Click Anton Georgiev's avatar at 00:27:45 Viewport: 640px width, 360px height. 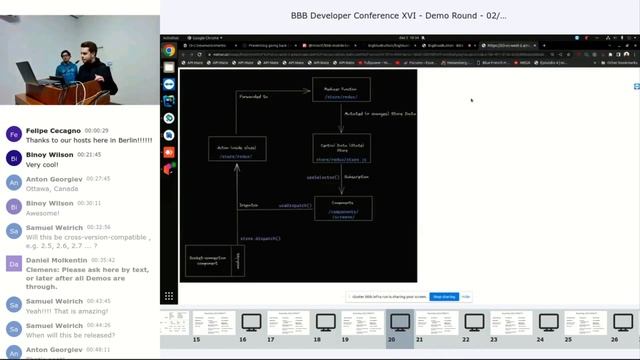point(14,182)
